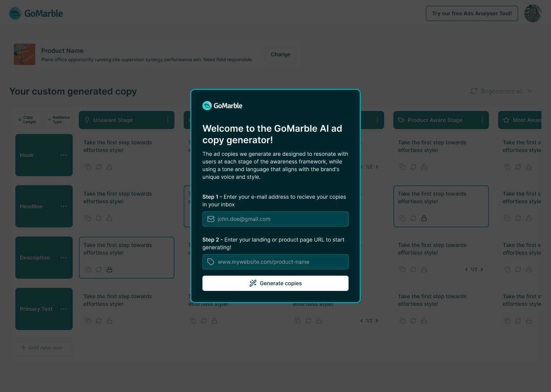Regenerate Headline in Product Aware Stage
The width and height of the screenshot is (551, 392).
point(413,218)
